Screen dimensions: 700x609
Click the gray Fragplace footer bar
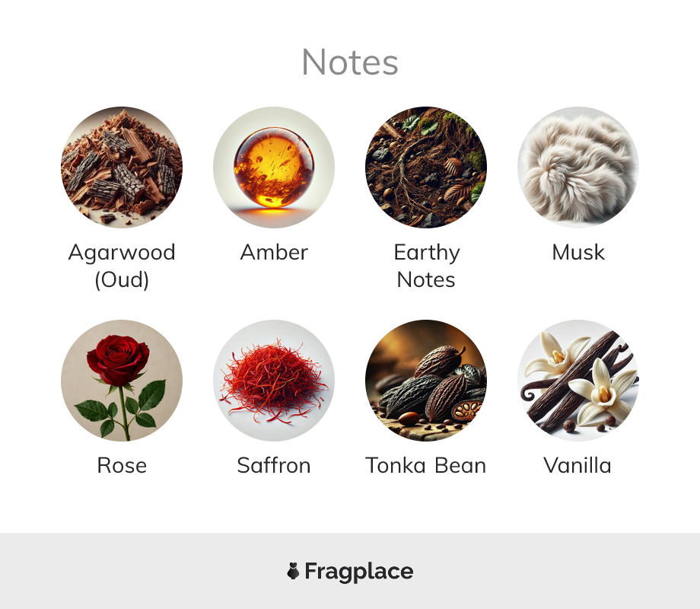350,571
